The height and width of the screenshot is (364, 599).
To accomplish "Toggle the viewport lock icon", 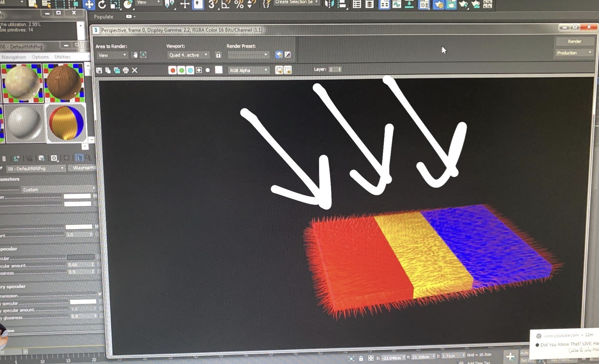I will click(218, 55).
